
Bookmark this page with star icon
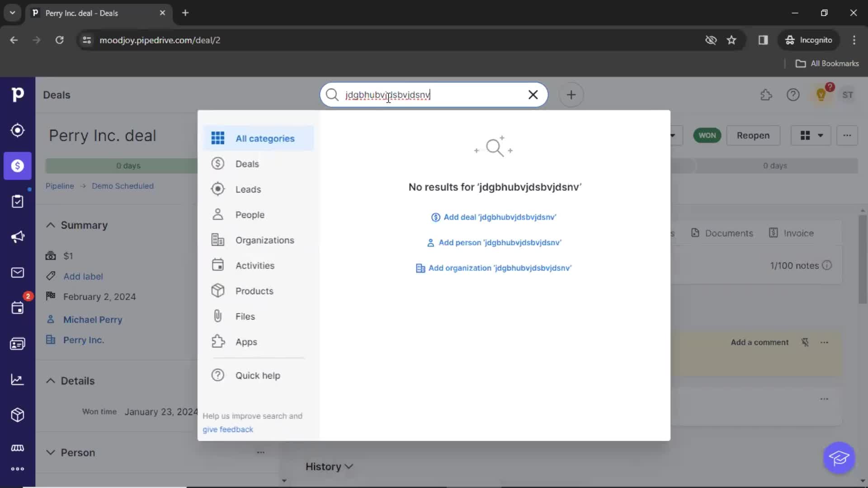731,40
